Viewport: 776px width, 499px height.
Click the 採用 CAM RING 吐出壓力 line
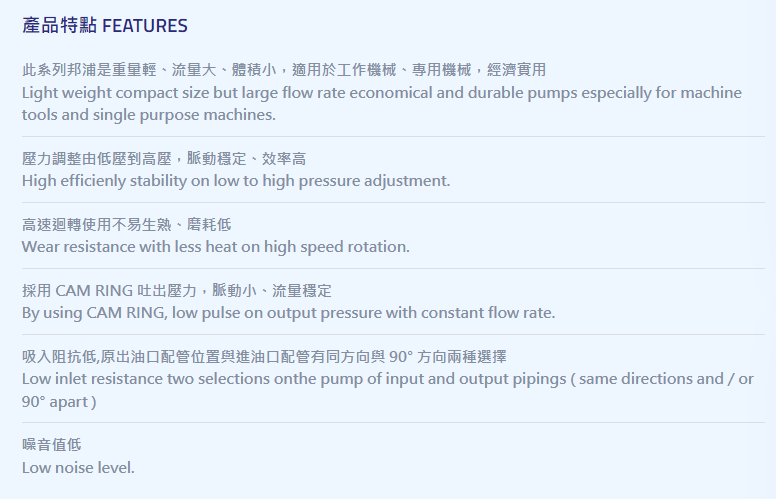177,291
